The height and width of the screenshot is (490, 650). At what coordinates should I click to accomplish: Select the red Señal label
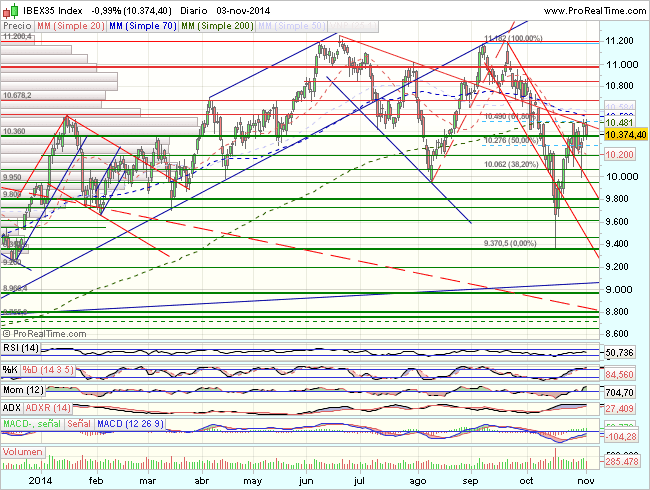[79, 424]
